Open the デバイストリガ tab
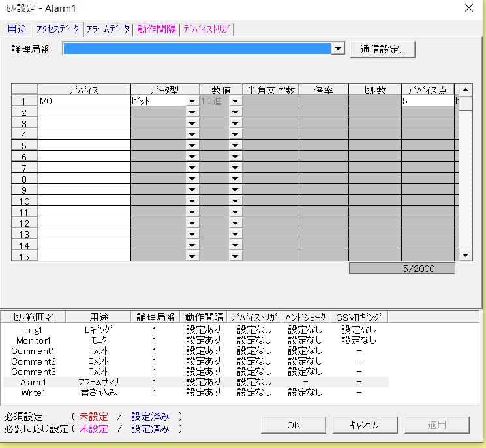Screen dimensions: 486x448 pos(206,29)
